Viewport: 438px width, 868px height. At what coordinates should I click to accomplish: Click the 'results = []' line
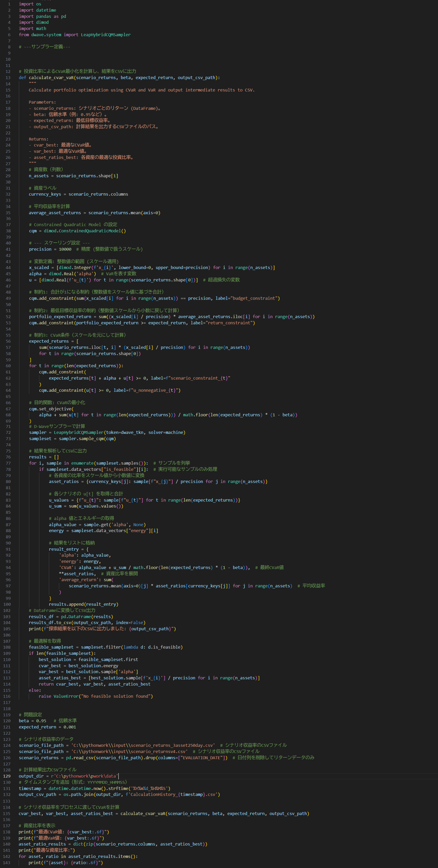pos(44,457)
